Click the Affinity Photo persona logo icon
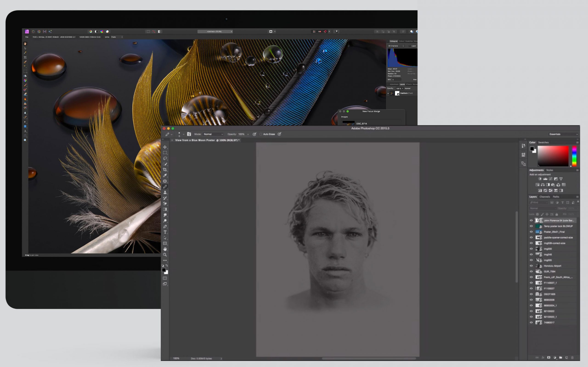Viewport: 588px width, 367px height. click(27, 31)
